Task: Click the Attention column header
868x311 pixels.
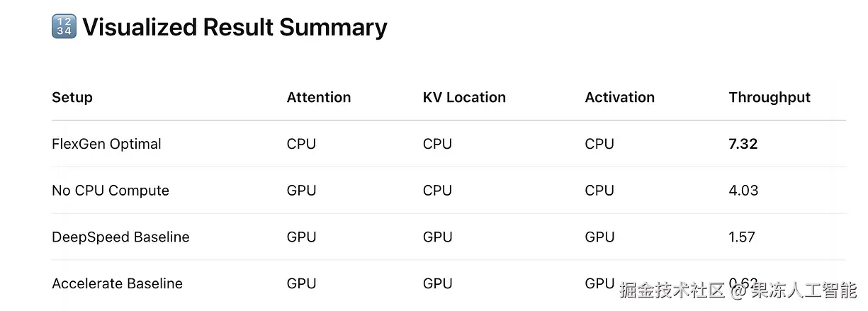Action: click(319, 97)
